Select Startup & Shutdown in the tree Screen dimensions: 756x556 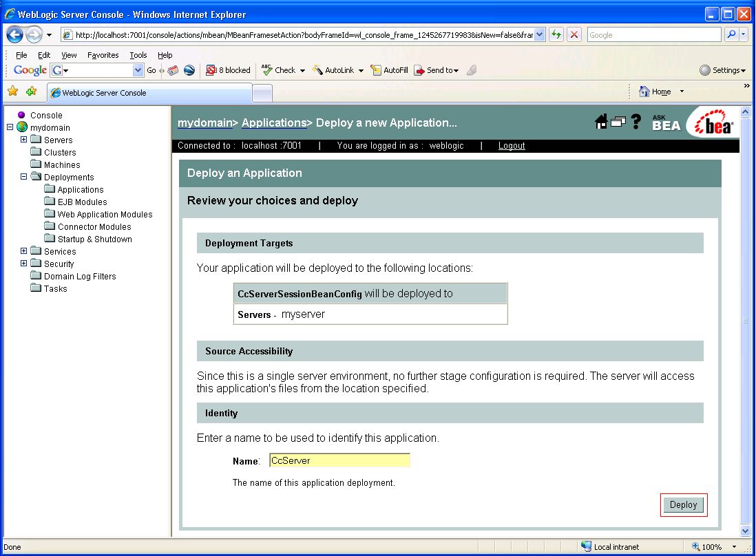point(94,239)
